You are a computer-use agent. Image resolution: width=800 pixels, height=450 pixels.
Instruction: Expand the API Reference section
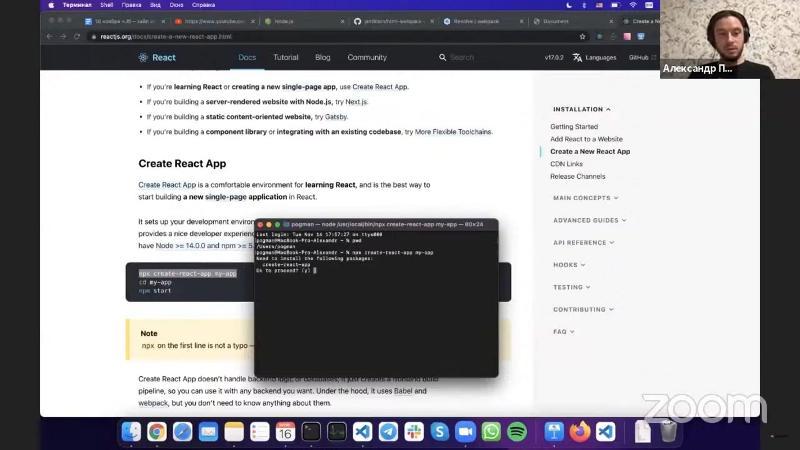583,242
